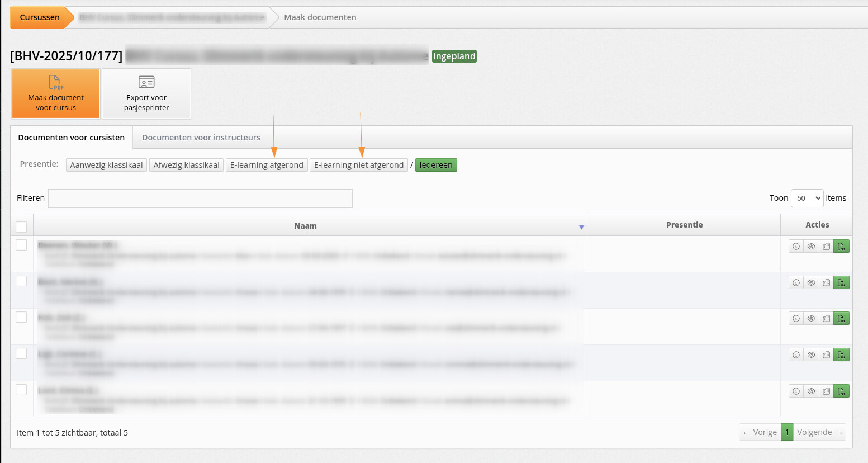Click the eye icon in the fourth row
This screenshot has width=868, height=463.
click(811, 355)
